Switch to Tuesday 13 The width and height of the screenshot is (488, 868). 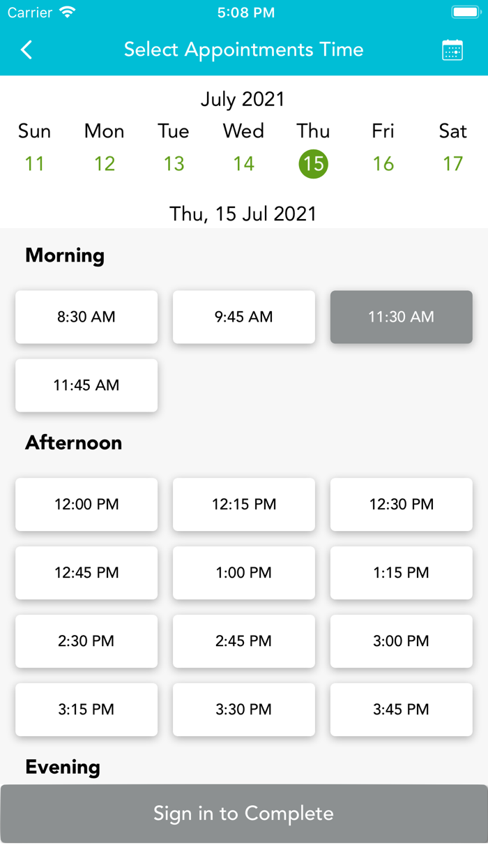click(x=174, y=163)
